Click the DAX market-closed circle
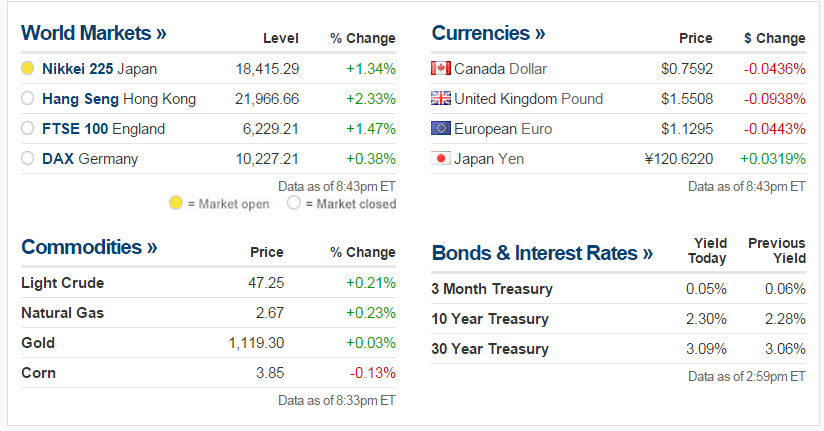 pyautogui.click(x=28, y=159)
